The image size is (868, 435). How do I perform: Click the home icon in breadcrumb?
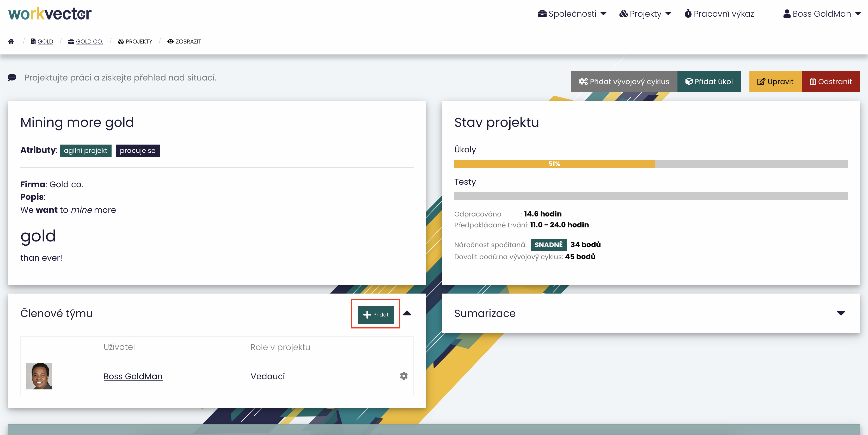click(11, 41)
